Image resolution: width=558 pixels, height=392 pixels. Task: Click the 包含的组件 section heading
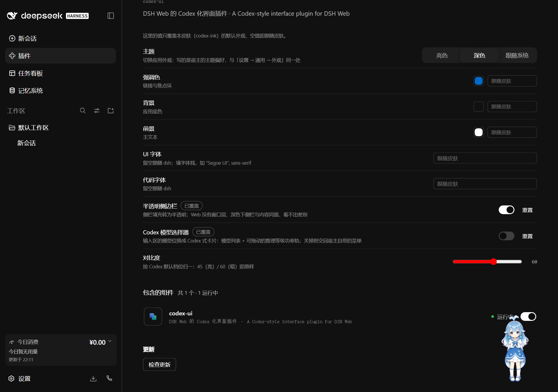point(158,293)
